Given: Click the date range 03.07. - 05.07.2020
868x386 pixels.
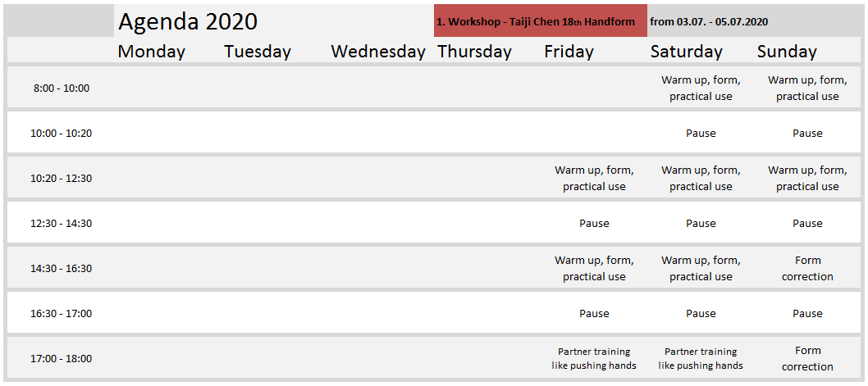Looking at the screenshot, I should [x=709, y=22].
